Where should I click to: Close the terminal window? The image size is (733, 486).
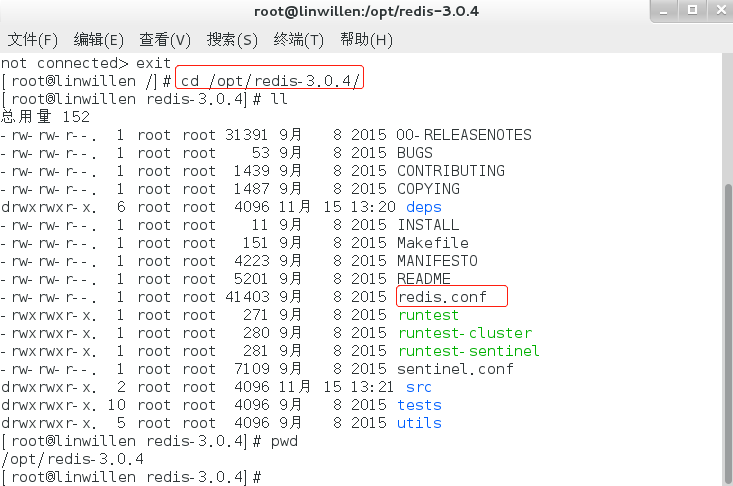tap(721, 10)
